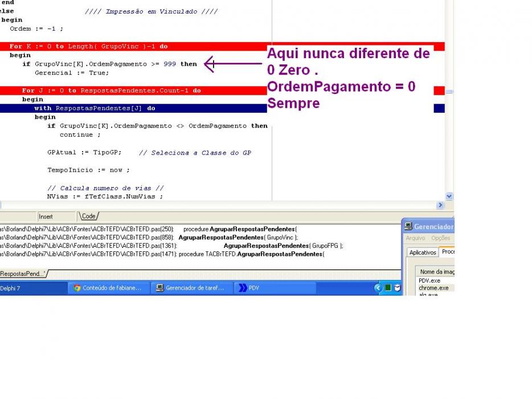Click the "GrupoVinc[K].OrdemPagamento <> OrdemPagamento" condition line

coord(157,126)
